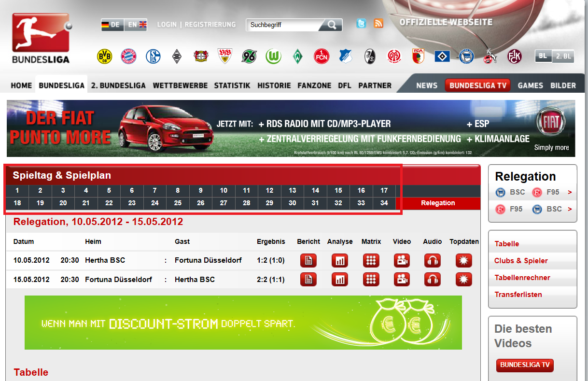Viewport: 588px width, 381px height.
Task: Open the Tabellenrechner sidebar link
Action: pos(522,278)
